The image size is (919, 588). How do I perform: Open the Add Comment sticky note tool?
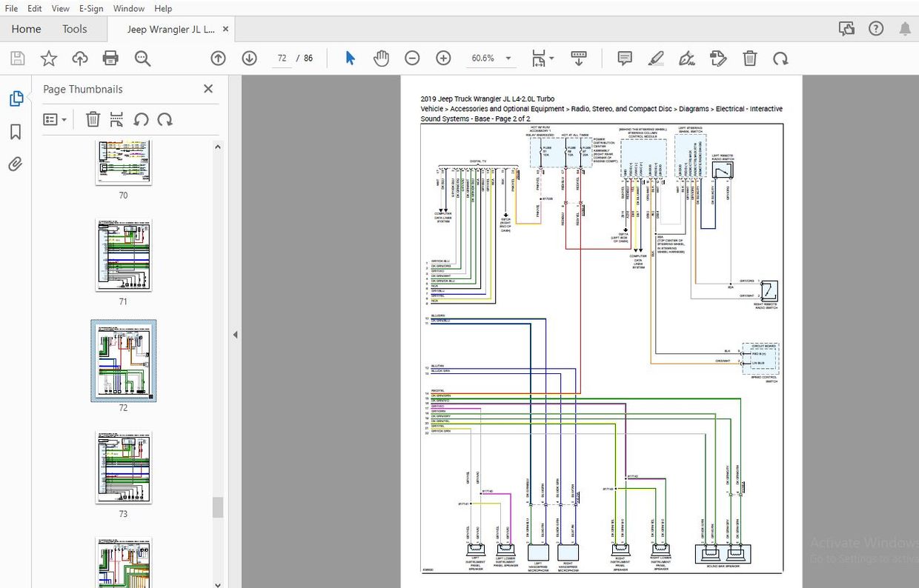(x=625, y=59)
